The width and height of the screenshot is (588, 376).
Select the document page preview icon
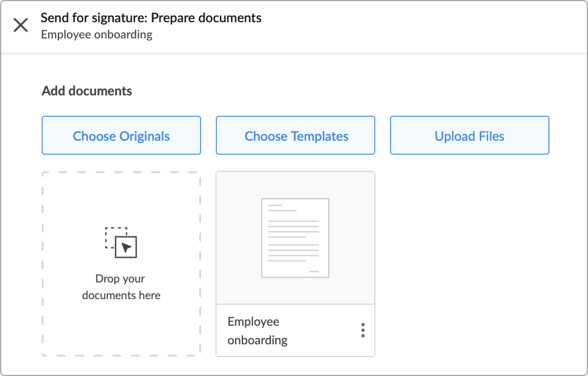click(295, 238)
